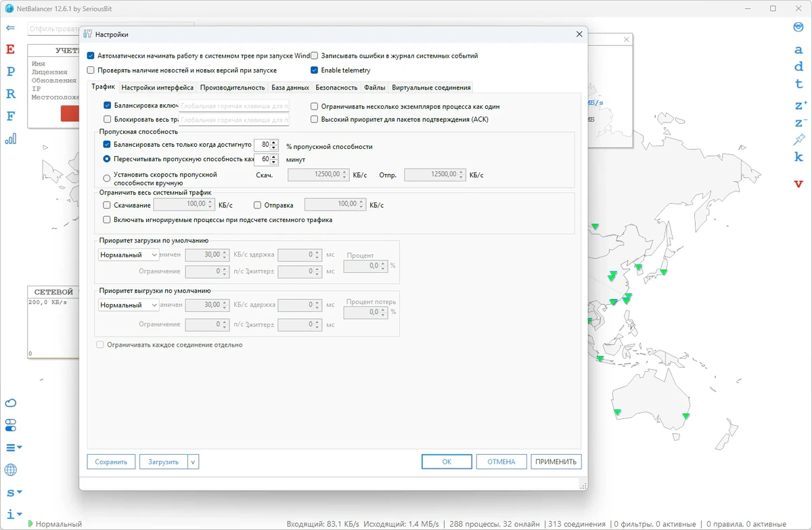Click the blue 'k' icon in right sidebar
The image size is (812, 530).
(798, 157)
